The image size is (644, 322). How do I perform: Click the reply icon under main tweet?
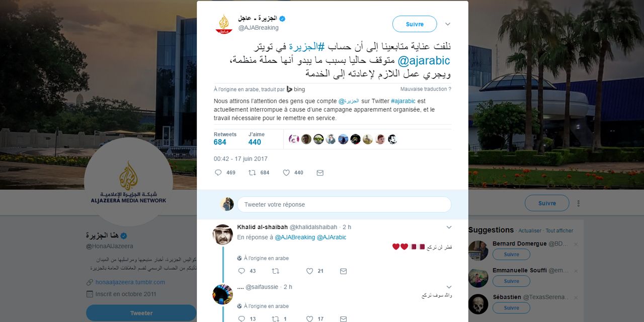click(x=218, y=173)
